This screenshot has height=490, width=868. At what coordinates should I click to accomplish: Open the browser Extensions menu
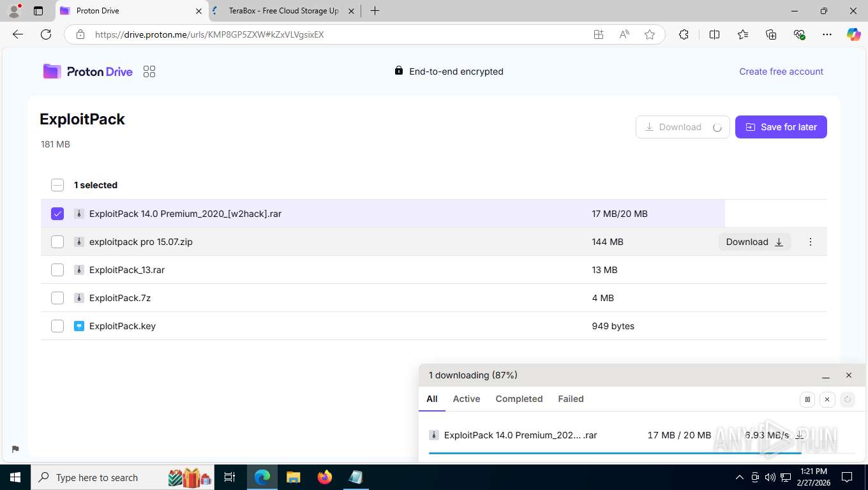coord(684,34)
